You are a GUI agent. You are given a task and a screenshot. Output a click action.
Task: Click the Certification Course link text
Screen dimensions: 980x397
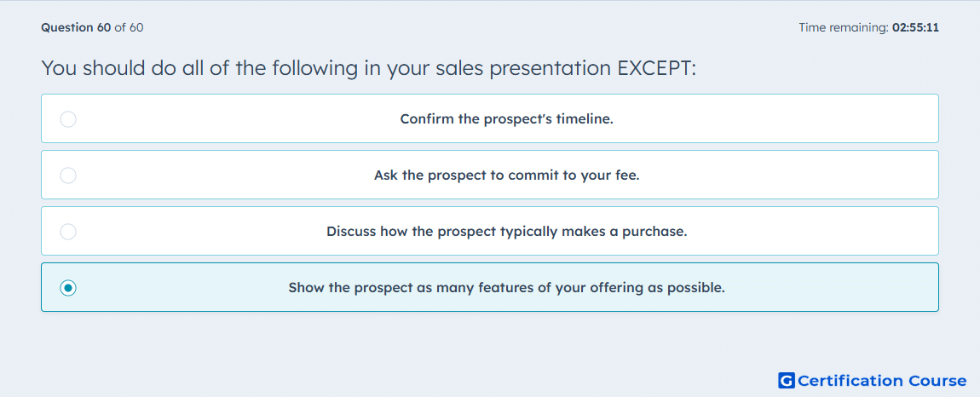click(x=882, y=380)
